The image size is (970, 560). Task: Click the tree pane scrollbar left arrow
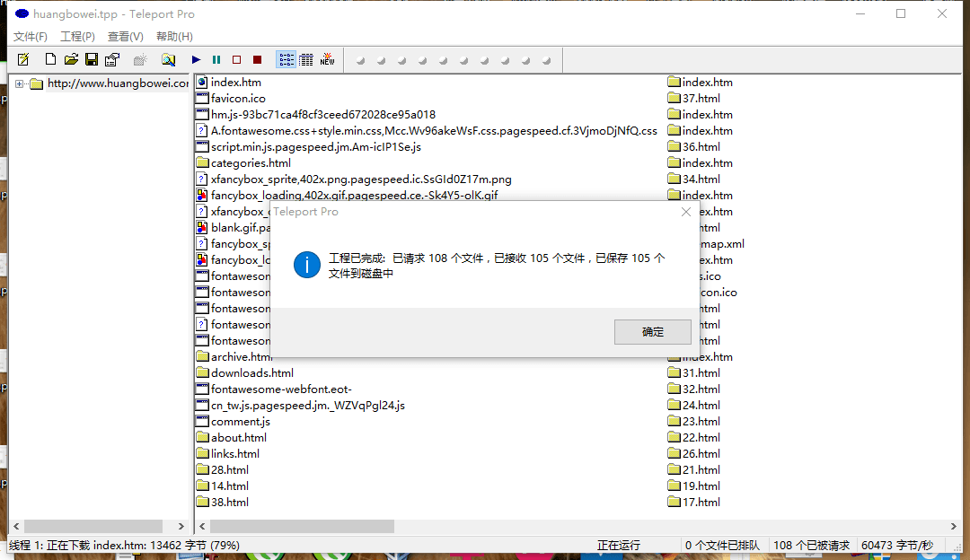click(17, 526)
